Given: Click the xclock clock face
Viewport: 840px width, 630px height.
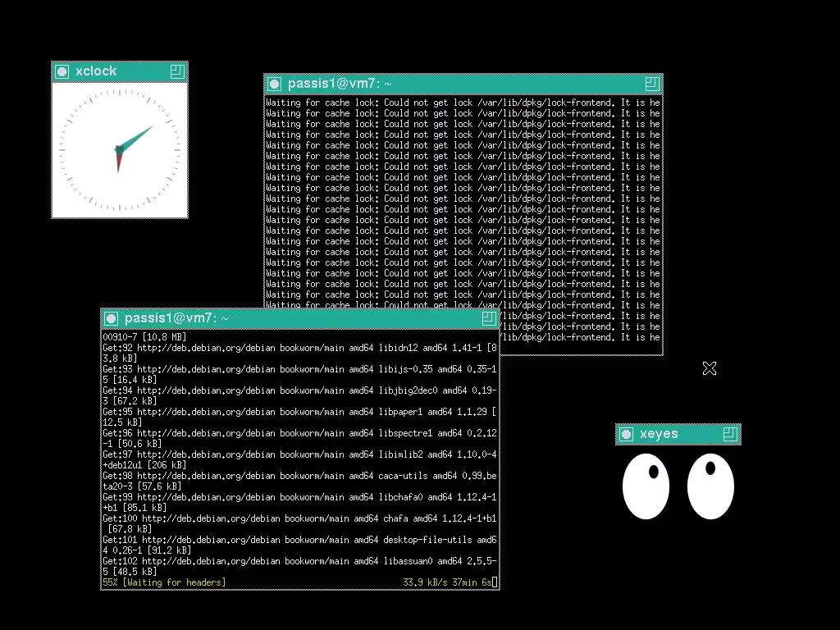Looking at the screenshot, I should point(120,150).
